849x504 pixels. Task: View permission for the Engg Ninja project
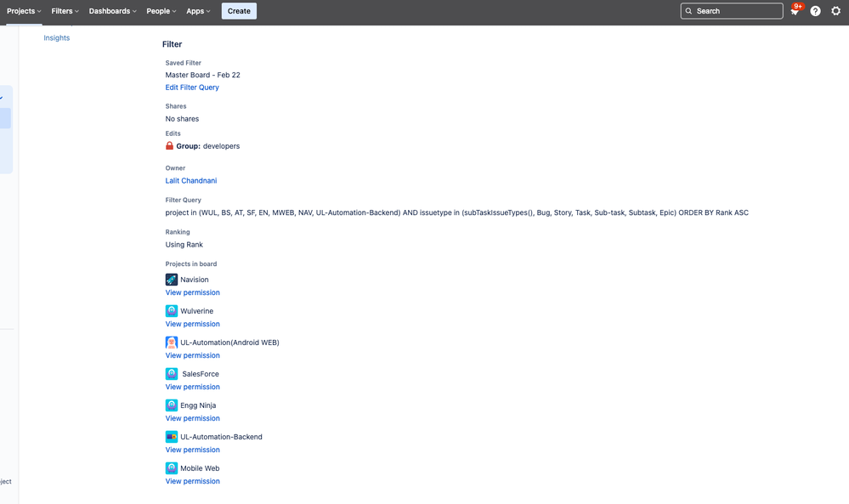[193, 418]
